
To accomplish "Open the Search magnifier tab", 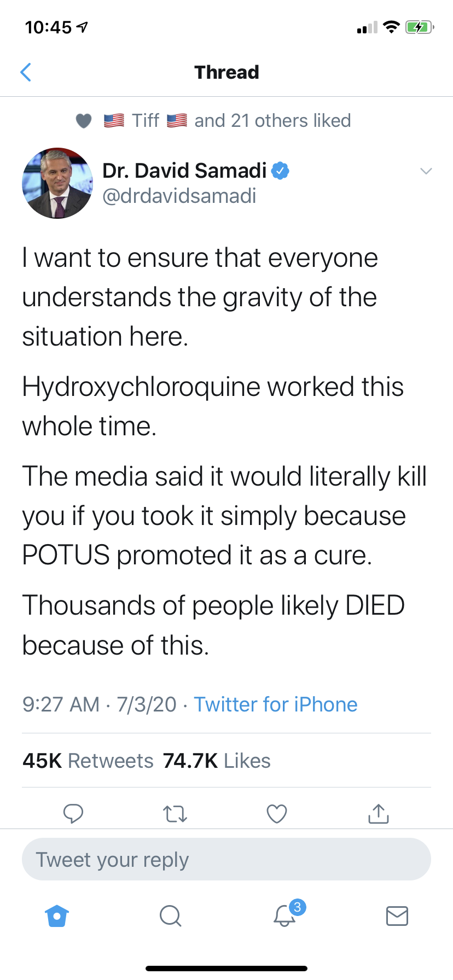I will click(x=170, y=915).
